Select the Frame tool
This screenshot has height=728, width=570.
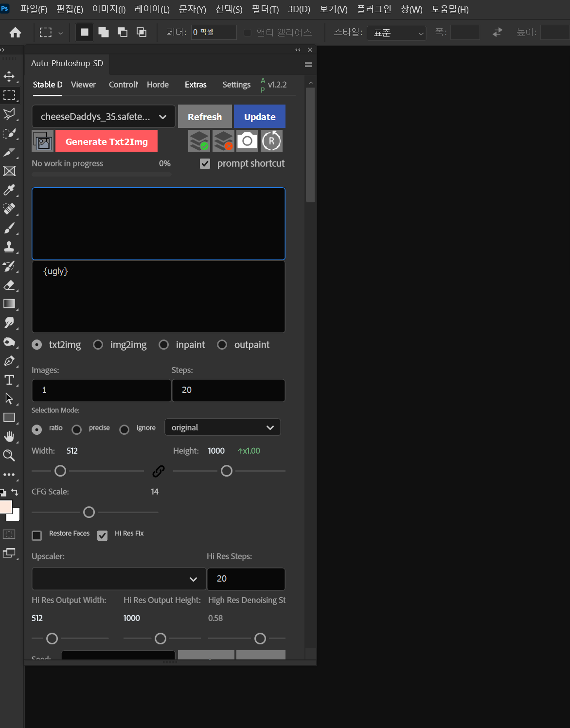point(9,171)
